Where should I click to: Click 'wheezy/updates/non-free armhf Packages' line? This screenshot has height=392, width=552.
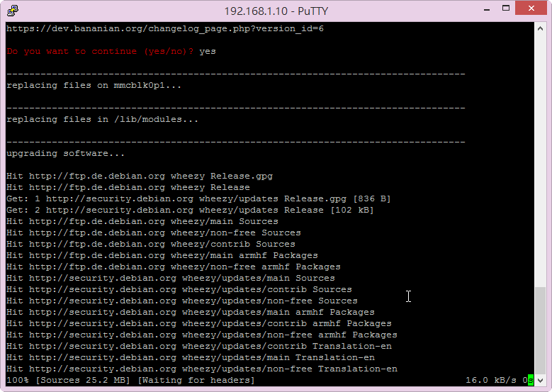coord(202,335)
